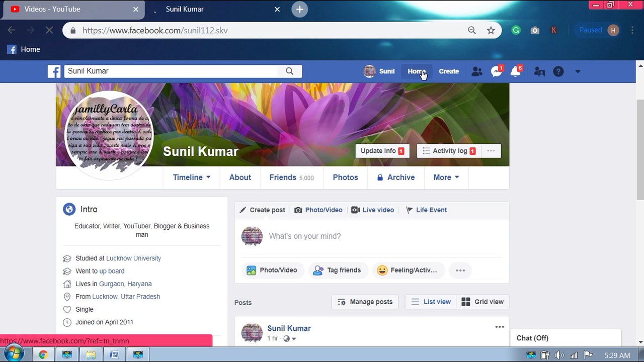Open the Friends tab
This screenshot has width=644, height=362.
[291, 177]
